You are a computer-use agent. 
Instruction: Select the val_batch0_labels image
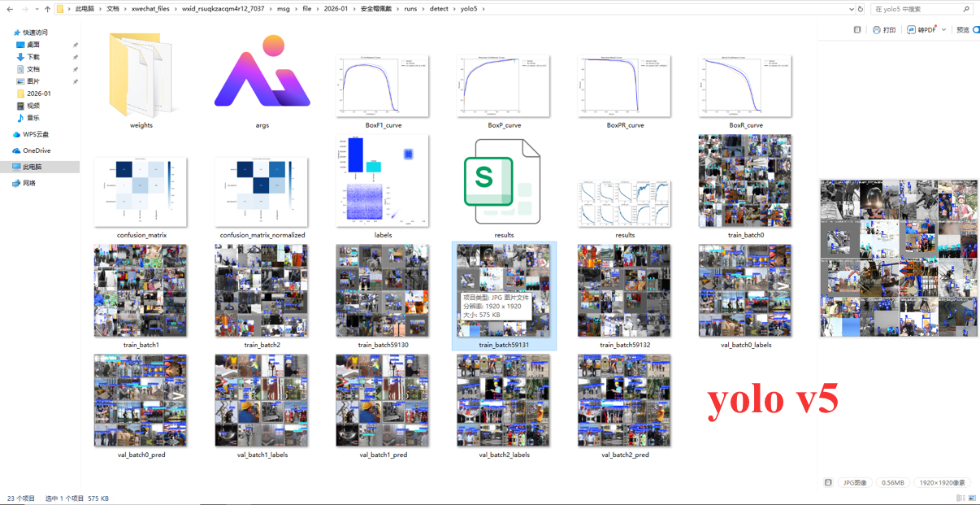(745, 290)
